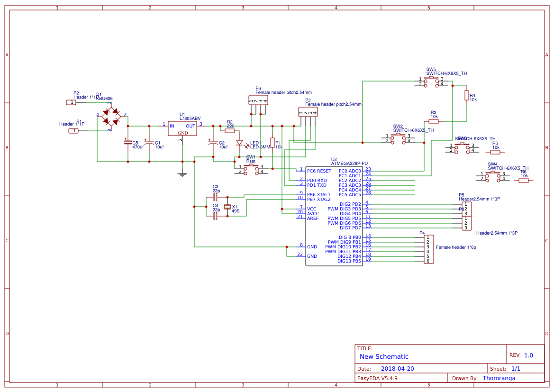Click the 49S crystal value text
The width and height of the screenshot is (554, 392).
pos(236,211)
